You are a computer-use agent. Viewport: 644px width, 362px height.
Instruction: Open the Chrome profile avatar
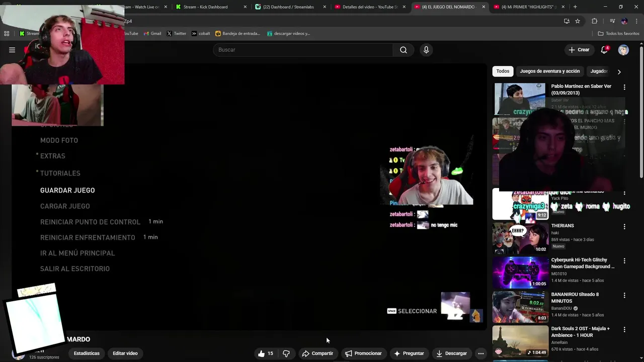(x=624, y=21)
